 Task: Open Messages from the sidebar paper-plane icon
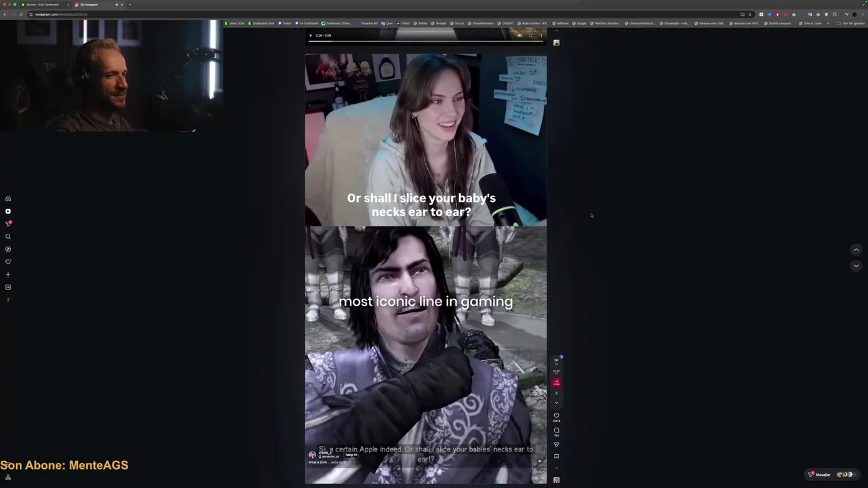(8, 224)
